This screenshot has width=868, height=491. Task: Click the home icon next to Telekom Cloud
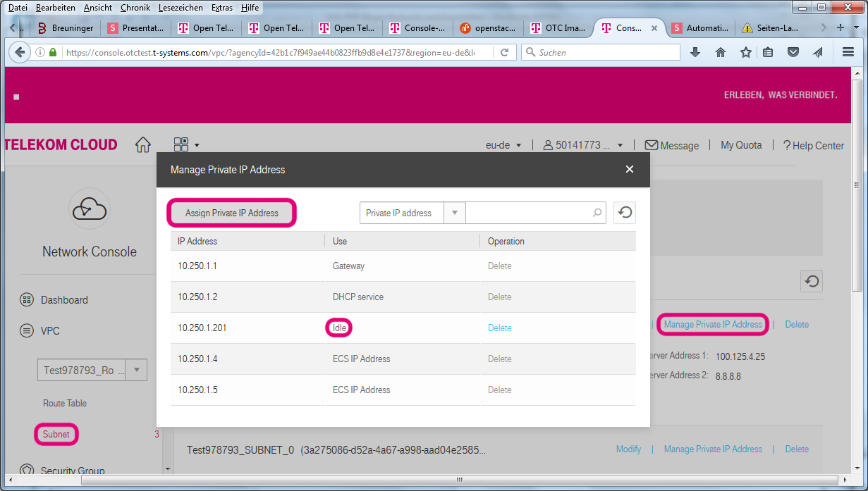tap(143, 145)
